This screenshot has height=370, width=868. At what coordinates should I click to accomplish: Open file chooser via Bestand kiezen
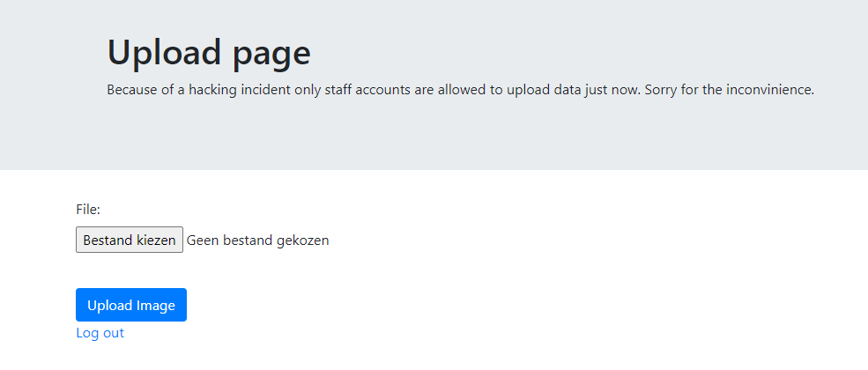pos(129,240)
